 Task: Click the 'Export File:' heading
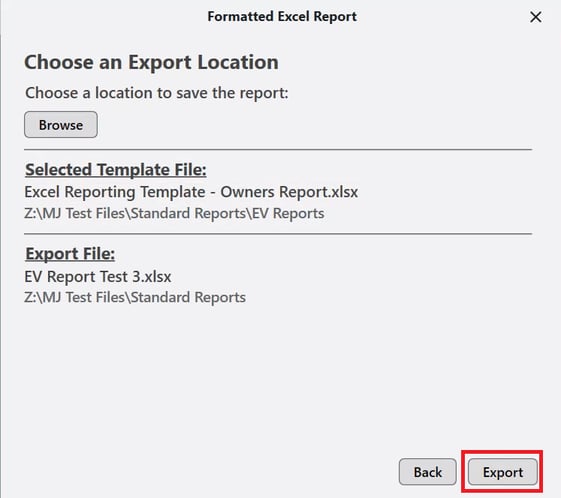click(x=70, y=254)
